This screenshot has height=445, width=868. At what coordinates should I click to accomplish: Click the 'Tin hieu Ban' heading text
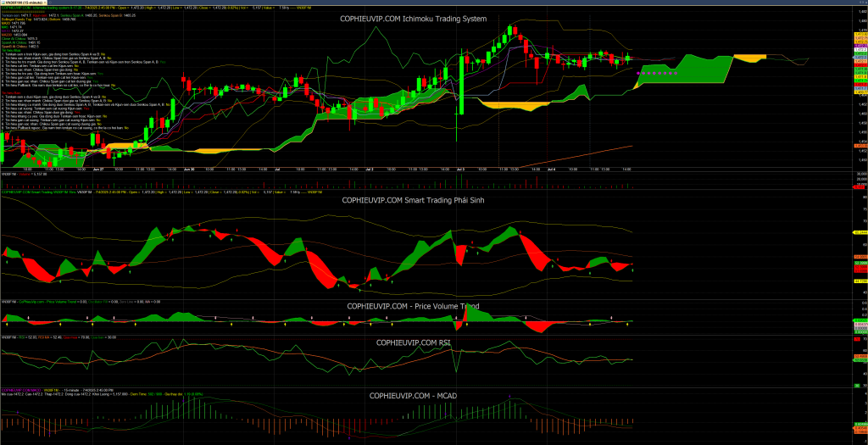point(11,93)
